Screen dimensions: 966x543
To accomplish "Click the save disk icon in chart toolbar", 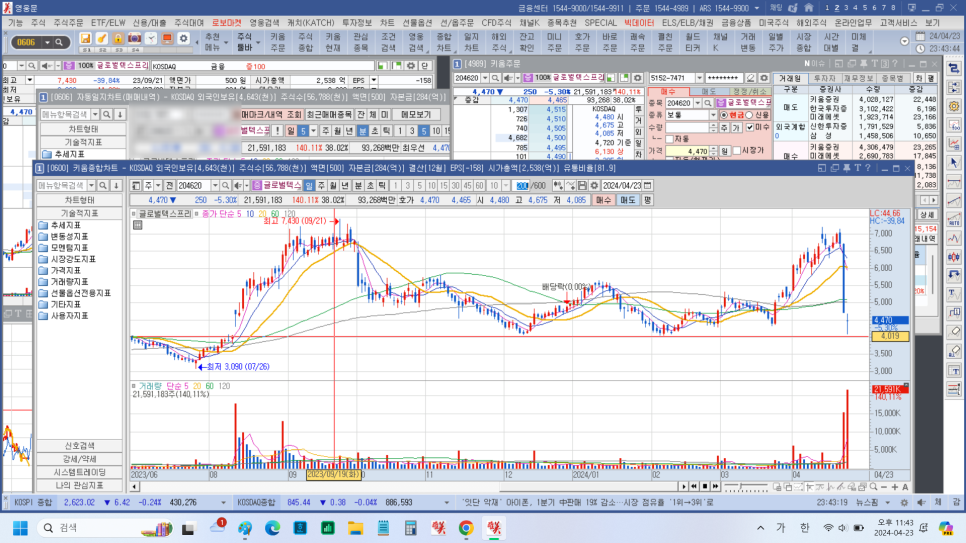I will pos(582,186).
